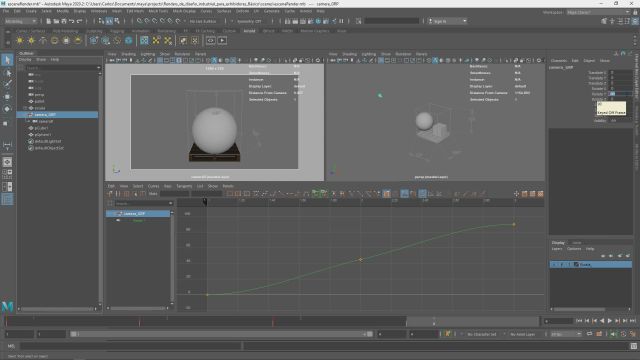The height and width of the screenshot is (360, 640).
Task: Open Mesh Tools menu
Action: tap(158, 11)
